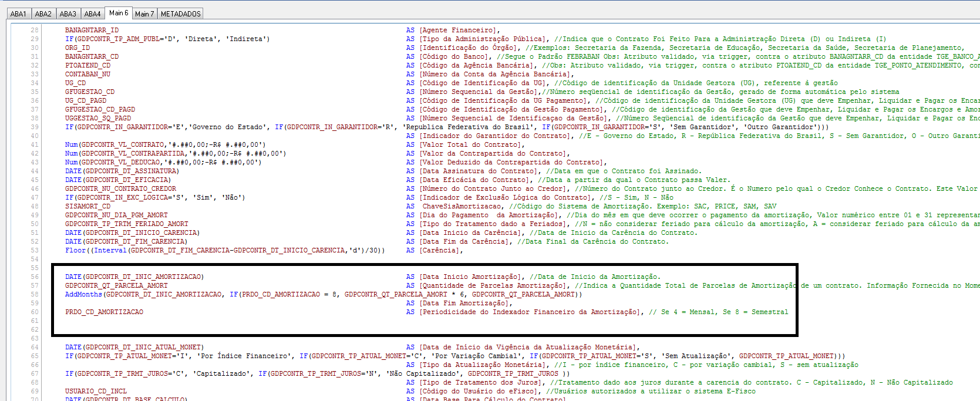Switch to the ABA1 tab
The width and height of the screenshot is (980, 401).
point(18,14)
